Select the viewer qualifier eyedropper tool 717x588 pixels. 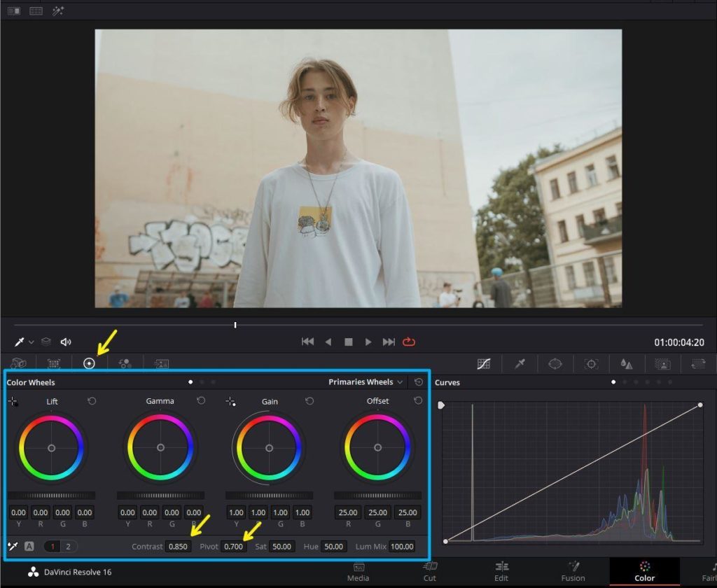pos(20,342)
